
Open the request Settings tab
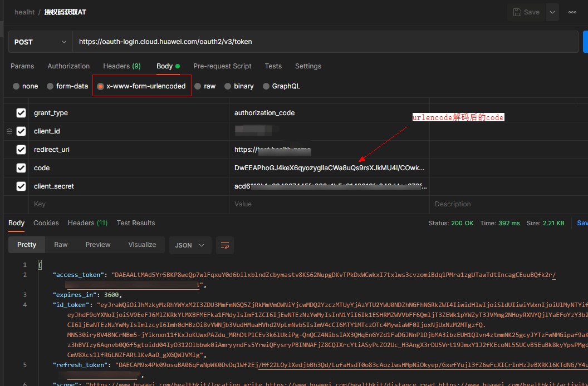(308, 66)
